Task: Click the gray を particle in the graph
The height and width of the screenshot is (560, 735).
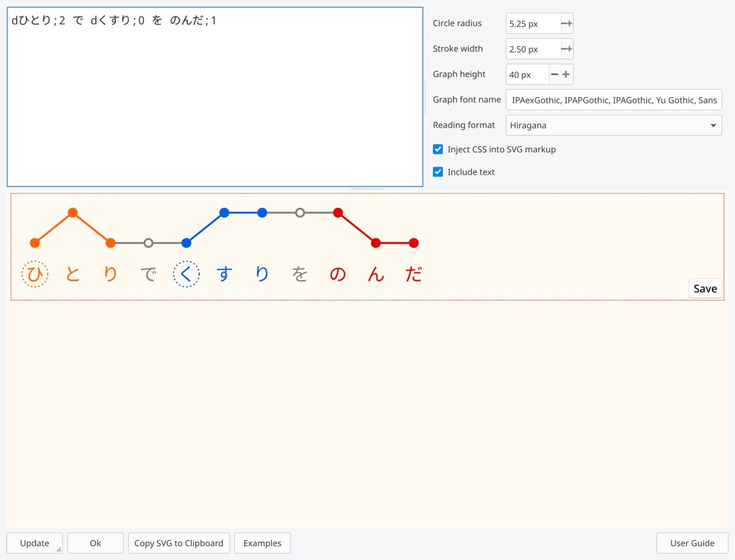Action: pos(300,274)
